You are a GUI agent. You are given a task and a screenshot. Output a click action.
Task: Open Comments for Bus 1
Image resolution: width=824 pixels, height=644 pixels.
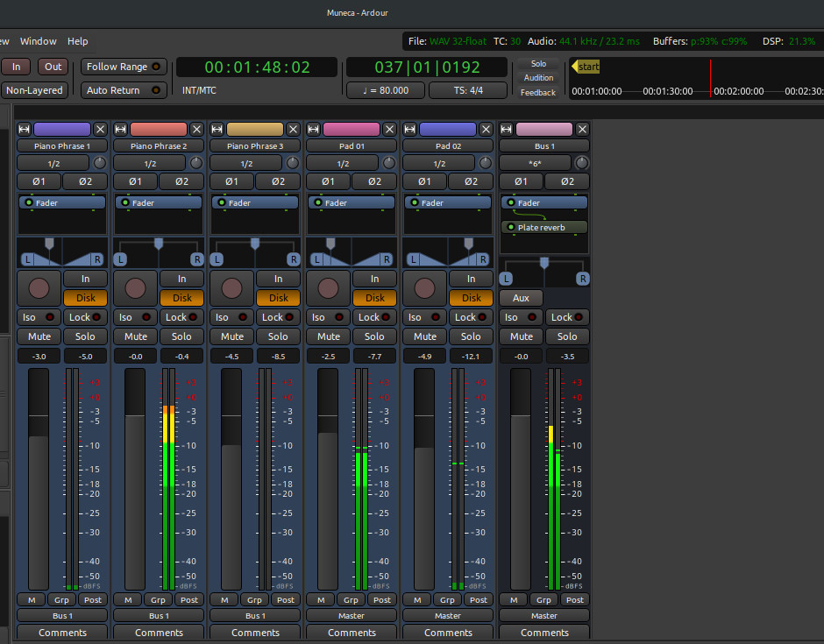544,633
